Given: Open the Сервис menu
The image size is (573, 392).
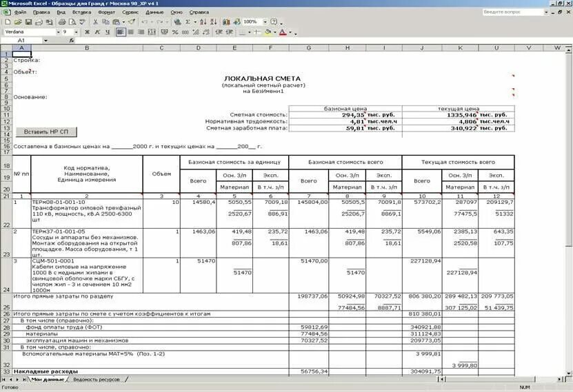Looking at the screenshot, I should tap(130, 12).
